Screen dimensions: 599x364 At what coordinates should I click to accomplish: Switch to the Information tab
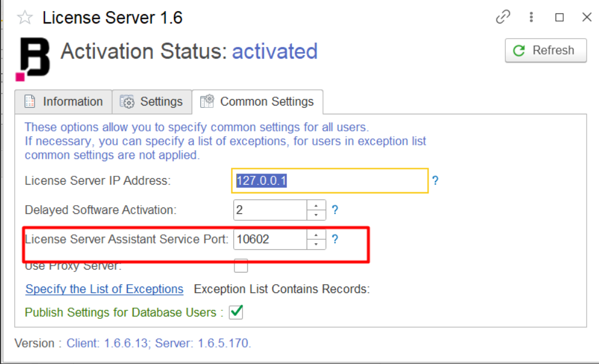pyautogui.click(x=63, y=102)
